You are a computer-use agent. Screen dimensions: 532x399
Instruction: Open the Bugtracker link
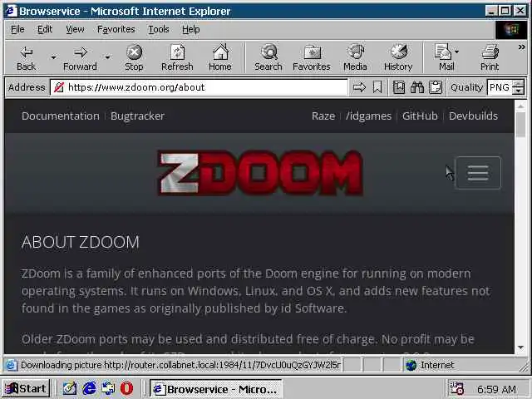(137, 116)
